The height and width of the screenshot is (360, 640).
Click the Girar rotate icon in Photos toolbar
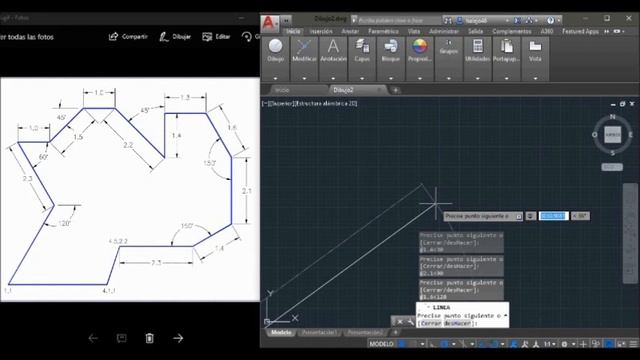(x=247, y=37)
